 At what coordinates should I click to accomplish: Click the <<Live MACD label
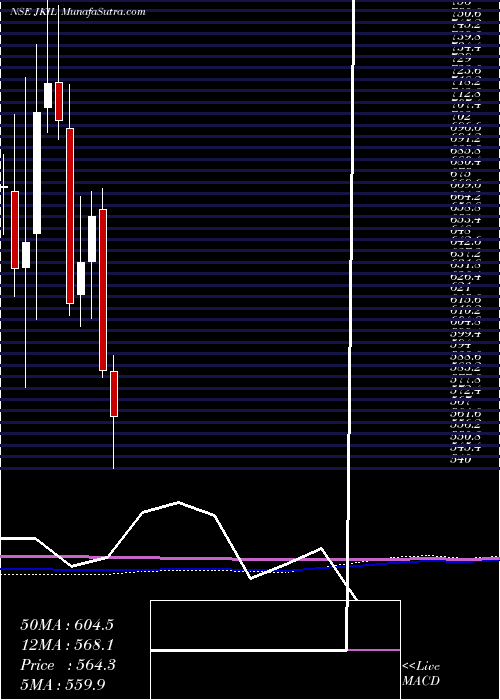click(421, 674)
